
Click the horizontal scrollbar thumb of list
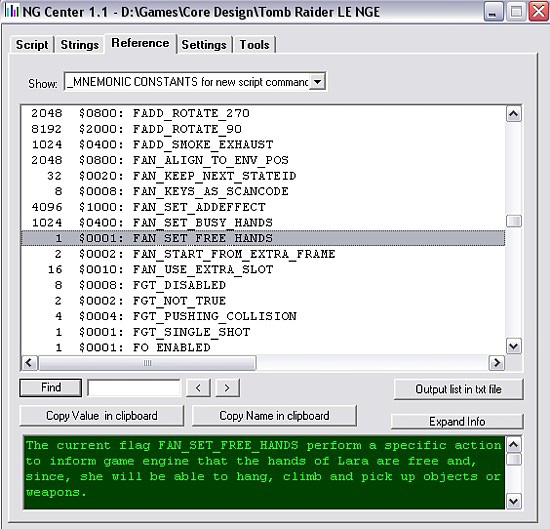pyautogui.click(x=147, y=363)
